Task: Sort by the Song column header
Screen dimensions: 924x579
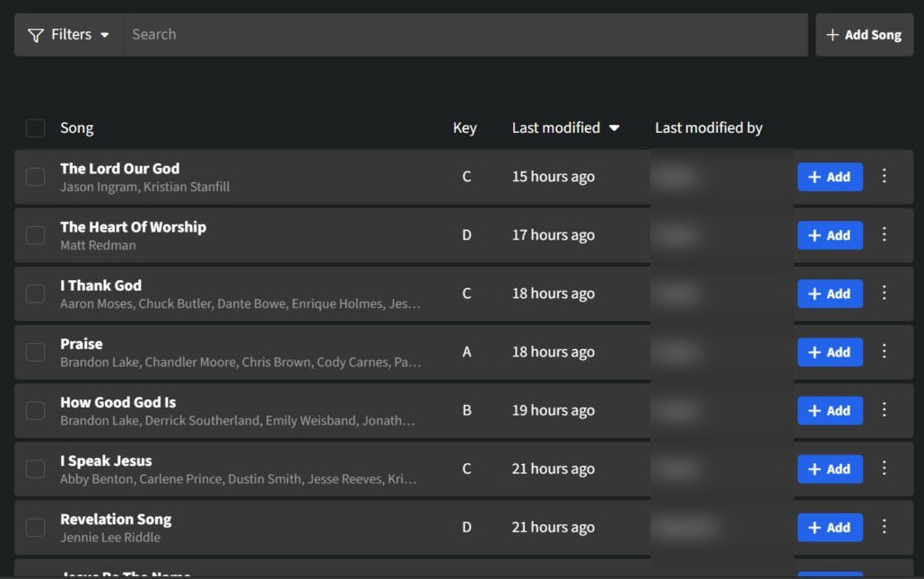Action: click(76, 128)
